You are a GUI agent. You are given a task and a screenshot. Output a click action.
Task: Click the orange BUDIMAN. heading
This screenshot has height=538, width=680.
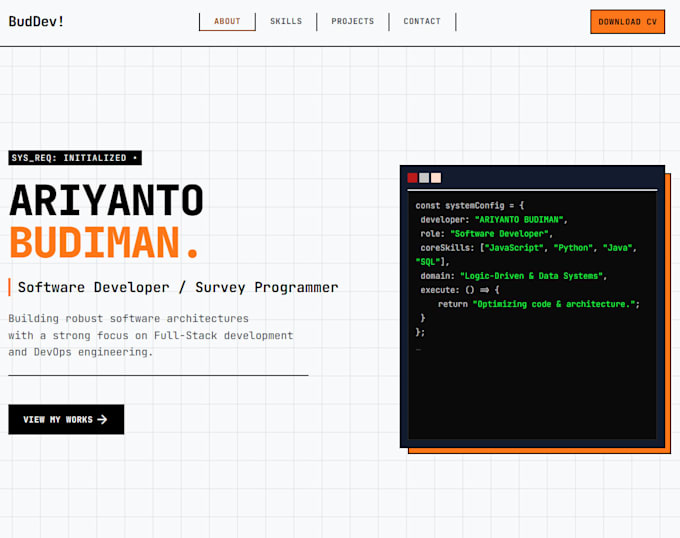click(104, 242)
